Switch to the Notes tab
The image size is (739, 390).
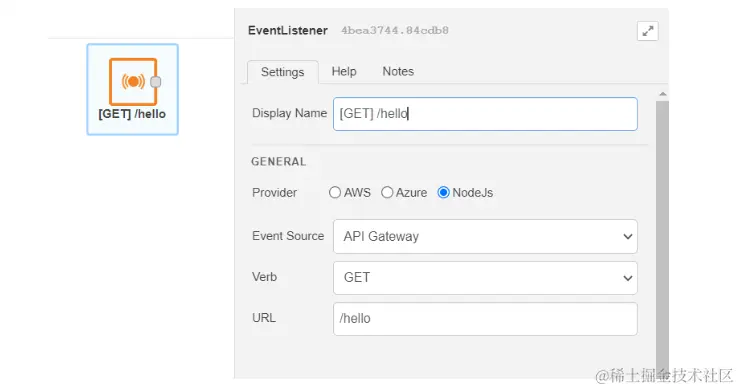[x=398, y=71]
